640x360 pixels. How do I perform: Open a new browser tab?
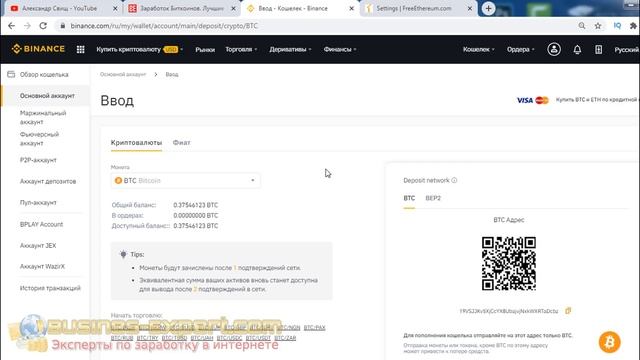click(x=488, y=8)
